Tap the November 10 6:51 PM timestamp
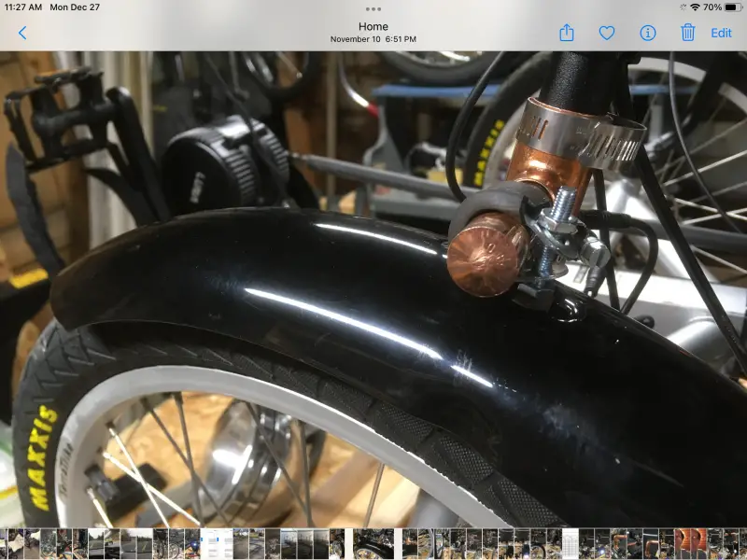Viewport: 747px width, 560px height. (373, 39)
